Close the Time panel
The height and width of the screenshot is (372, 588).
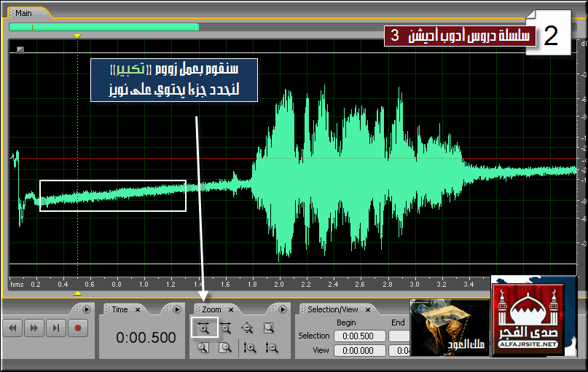pos(138,310)
